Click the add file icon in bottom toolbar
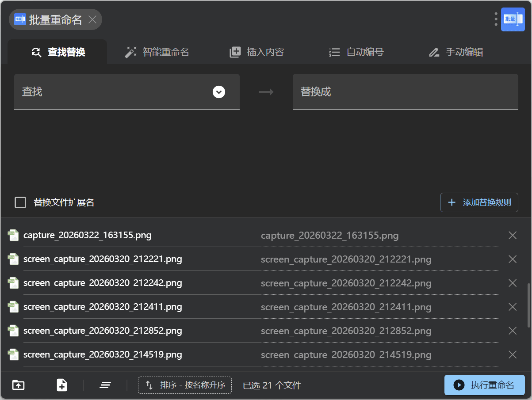 62,385
